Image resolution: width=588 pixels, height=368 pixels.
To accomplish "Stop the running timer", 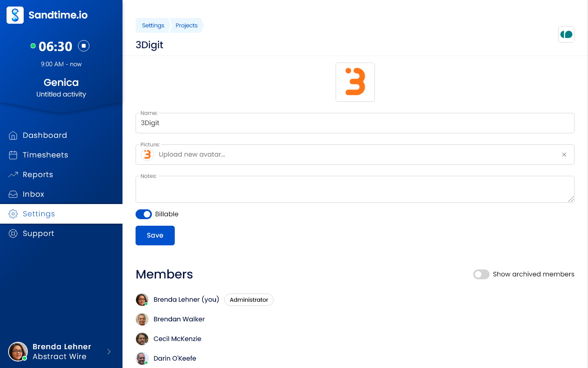I will click(84, 46).
